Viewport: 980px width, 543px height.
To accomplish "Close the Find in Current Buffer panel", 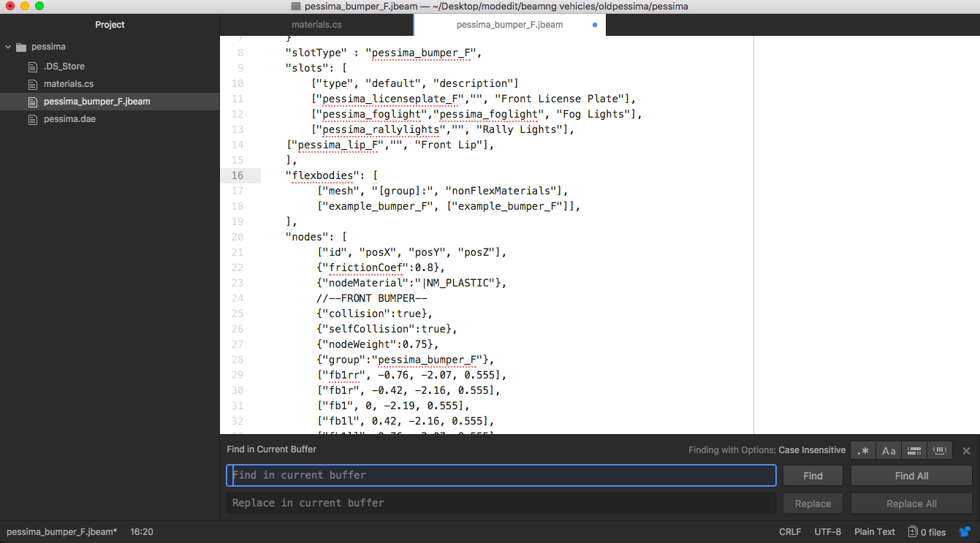I will 966,451.
